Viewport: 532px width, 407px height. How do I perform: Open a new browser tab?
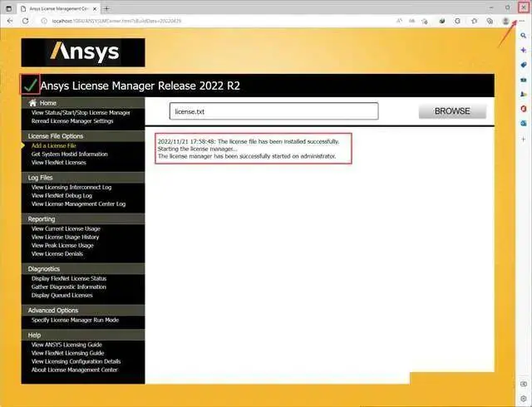click(106, 8)
